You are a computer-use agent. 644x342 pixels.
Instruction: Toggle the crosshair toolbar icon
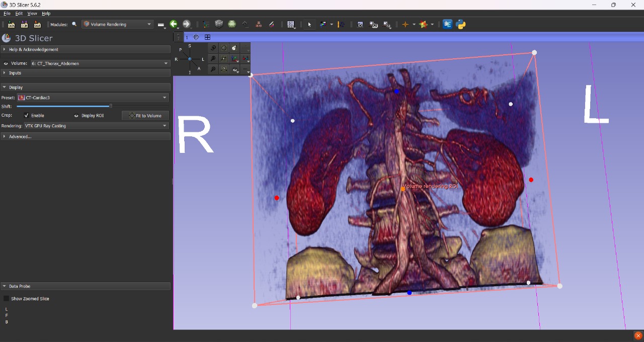pos(405,24)
